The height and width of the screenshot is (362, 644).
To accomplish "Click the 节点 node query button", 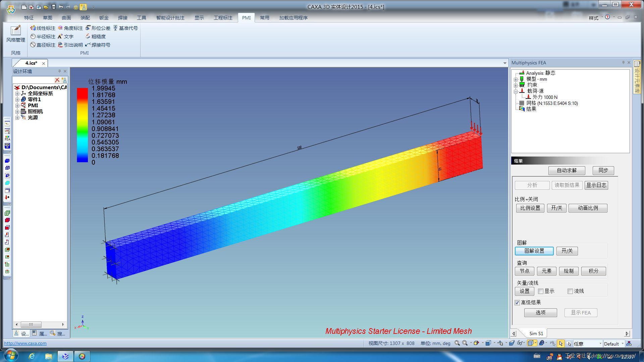I will point(525,271).
